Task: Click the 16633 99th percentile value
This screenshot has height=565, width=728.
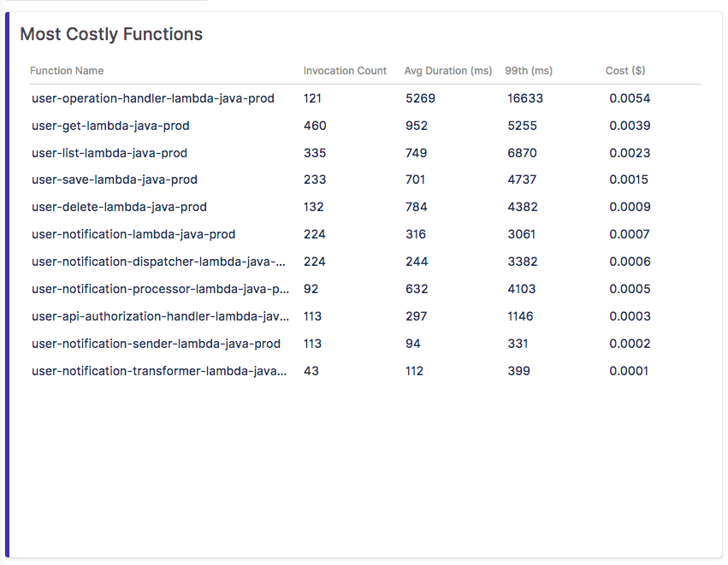Action: click(525, 98)
